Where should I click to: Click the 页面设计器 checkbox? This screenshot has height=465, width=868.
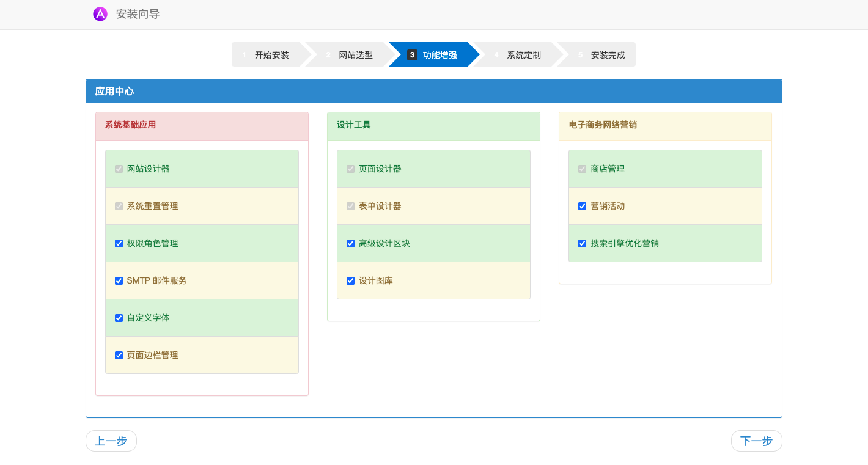351,169
